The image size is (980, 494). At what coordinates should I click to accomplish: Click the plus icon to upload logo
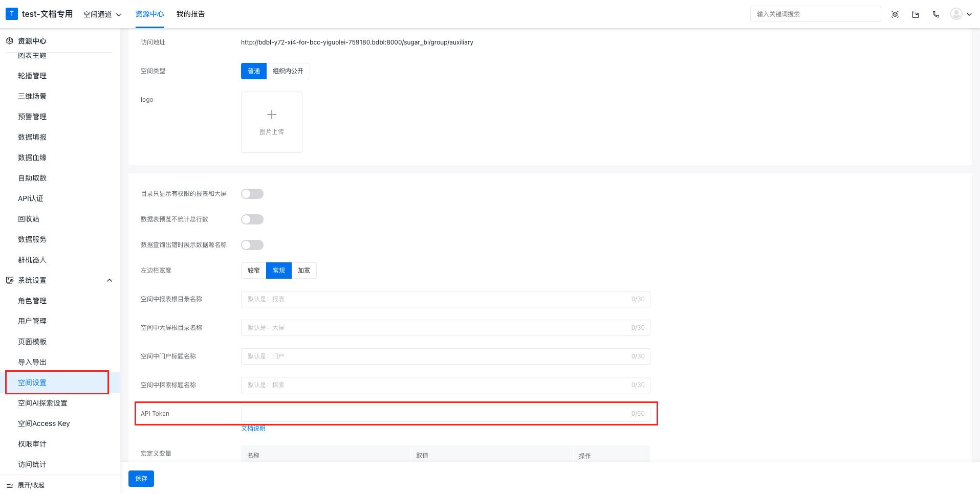(x=272, y=115)
